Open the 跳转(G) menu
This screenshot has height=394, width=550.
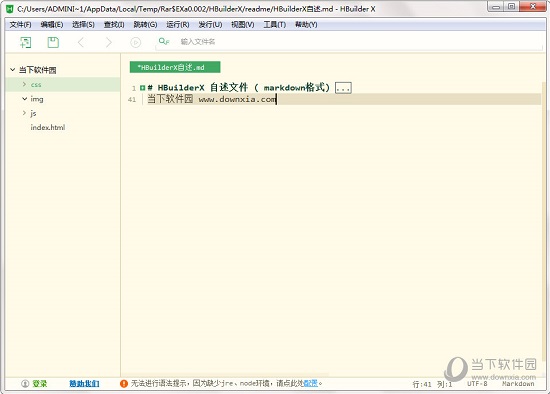pos(145,25)
